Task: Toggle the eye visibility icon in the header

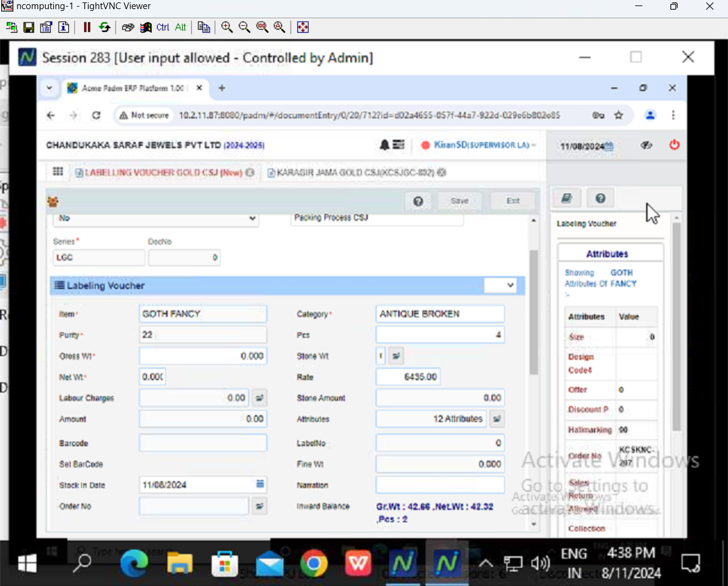Action: point(646,146)
